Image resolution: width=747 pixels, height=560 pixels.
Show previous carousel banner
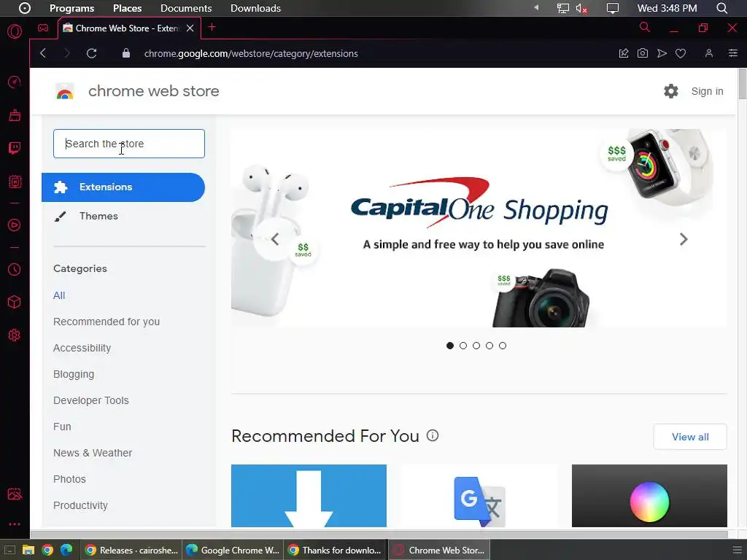[275, 239]
